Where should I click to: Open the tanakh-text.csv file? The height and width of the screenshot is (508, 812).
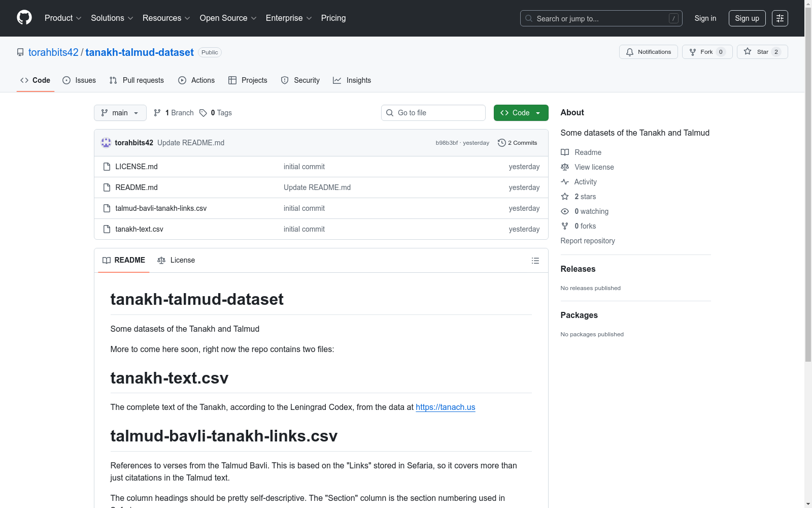139,229
